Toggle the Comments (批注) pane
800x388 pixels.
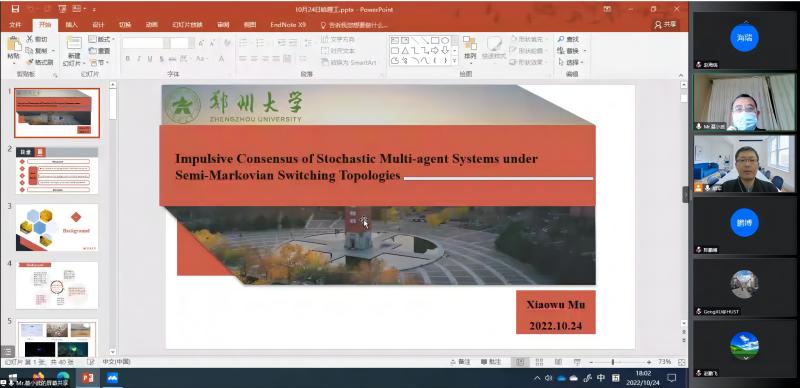coord(491,362)
